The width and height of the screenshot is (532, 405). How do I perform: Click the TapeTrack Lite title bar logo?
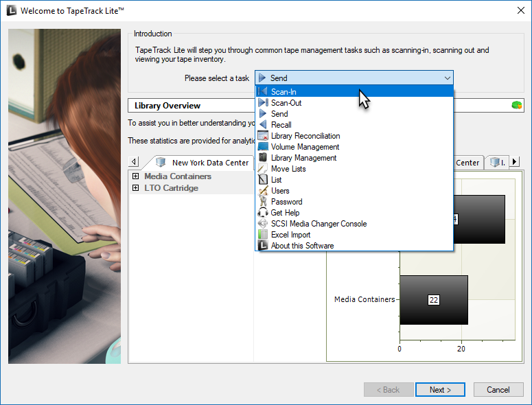click(12, 10)
